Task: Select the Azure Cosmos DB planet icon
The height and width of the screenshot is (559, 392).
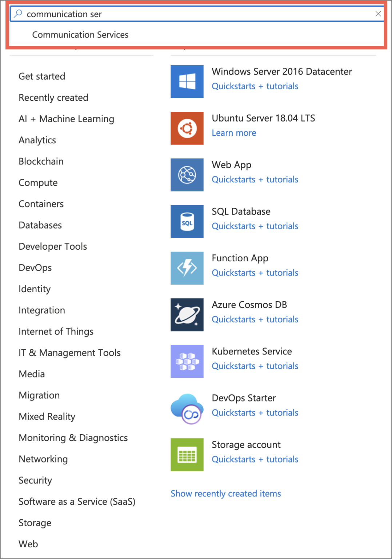Action: point(187,315)
